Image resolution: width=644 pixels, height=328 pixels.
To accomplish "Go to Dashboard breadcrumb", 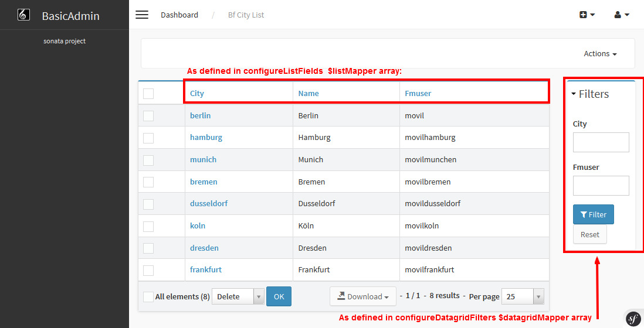I will pos(179,15).
